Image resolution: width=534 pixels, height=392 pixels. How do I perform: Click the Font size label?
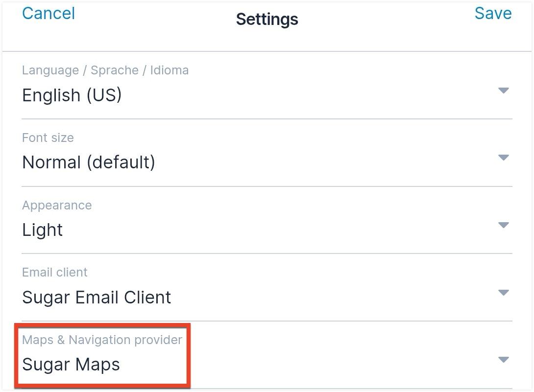(48, 138)
